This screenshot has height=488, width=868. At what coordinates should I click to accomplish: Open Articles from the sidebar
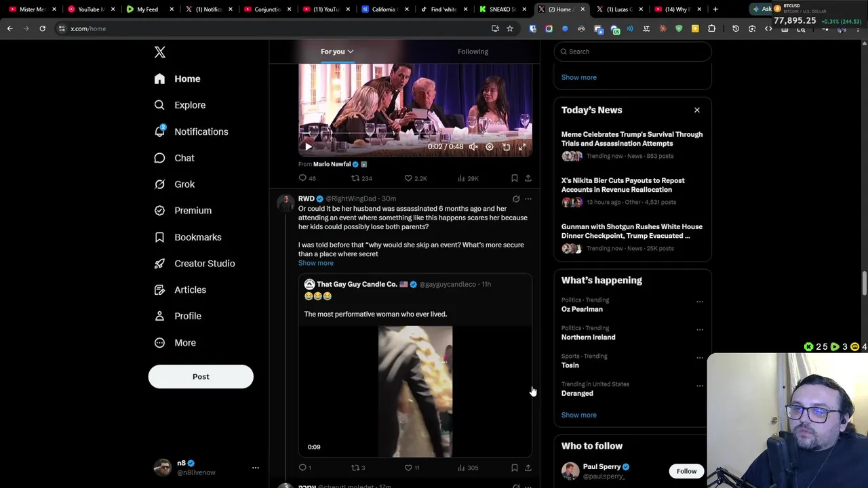180,290
